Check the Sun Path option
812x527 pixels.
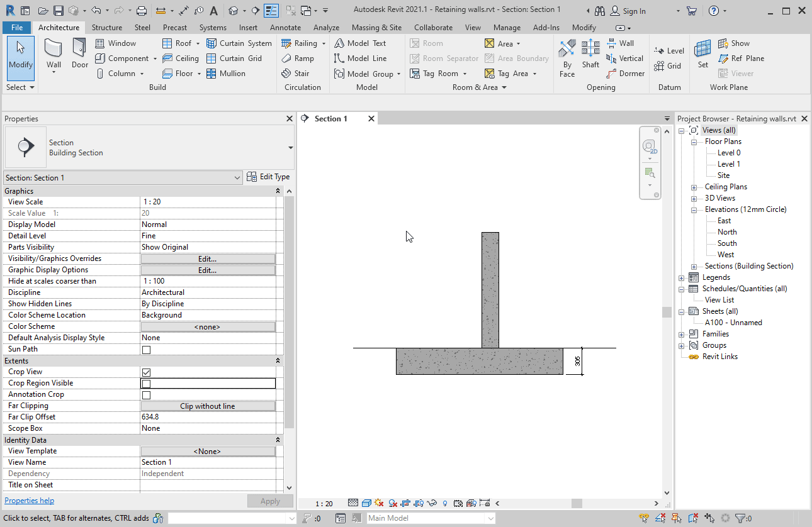click(x=146, y=349)
